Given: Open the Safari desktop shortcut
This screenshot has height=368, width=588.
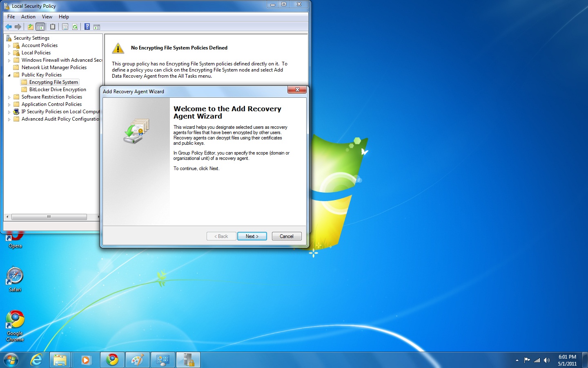Looking at the screenshot, I should coord(15,280).
